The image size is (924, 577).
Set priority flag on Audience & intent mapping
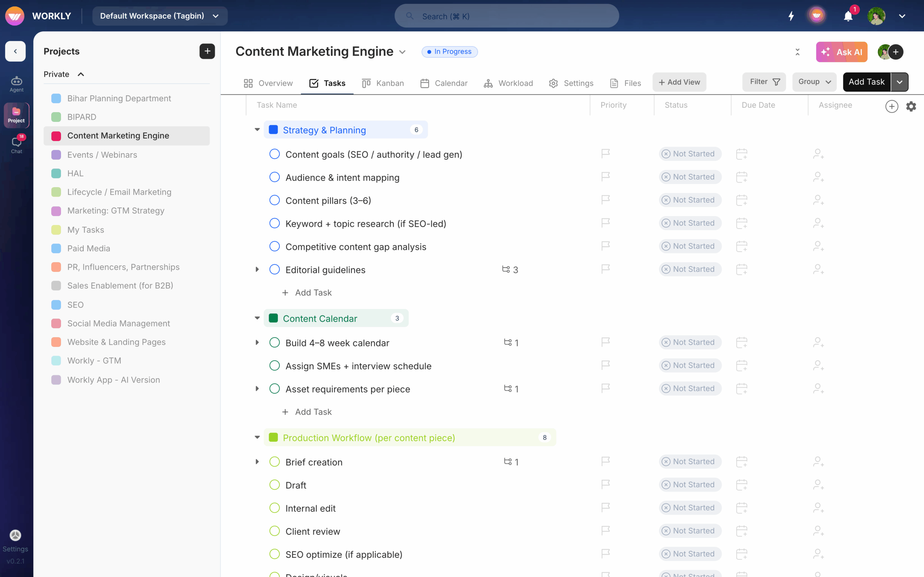click(605, 177)
